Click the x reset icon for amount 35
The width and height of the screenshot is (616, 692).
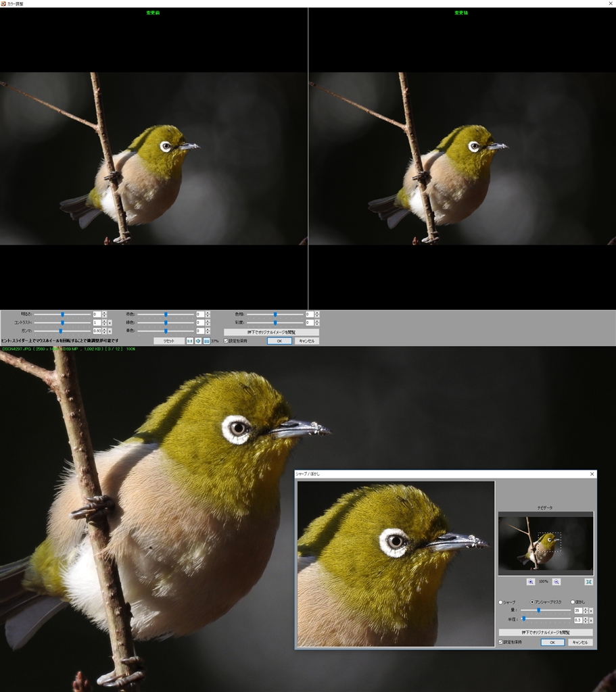pyautogui.click(x=591, y=611)
